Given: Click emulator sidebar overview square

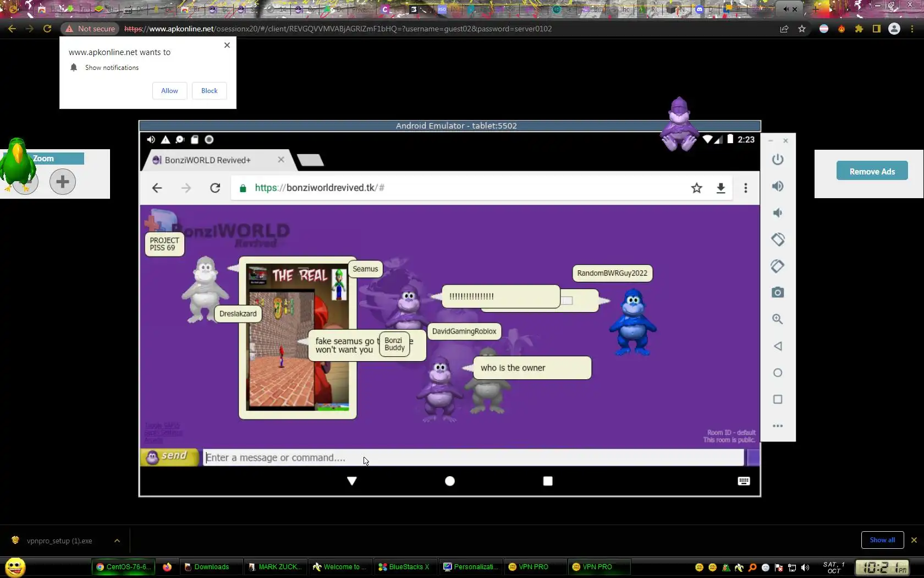Looking at the screenshot, I should click(x=777, y=399).
